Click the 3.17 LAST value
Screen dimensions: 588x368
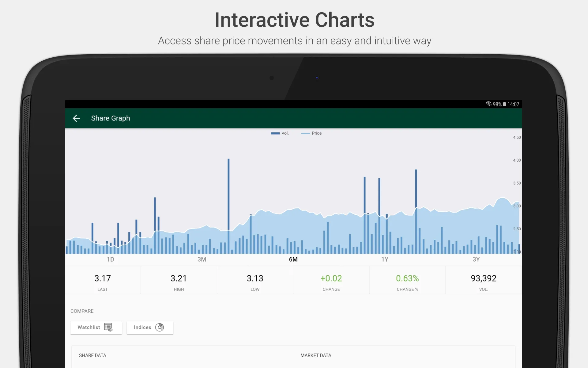103,278
